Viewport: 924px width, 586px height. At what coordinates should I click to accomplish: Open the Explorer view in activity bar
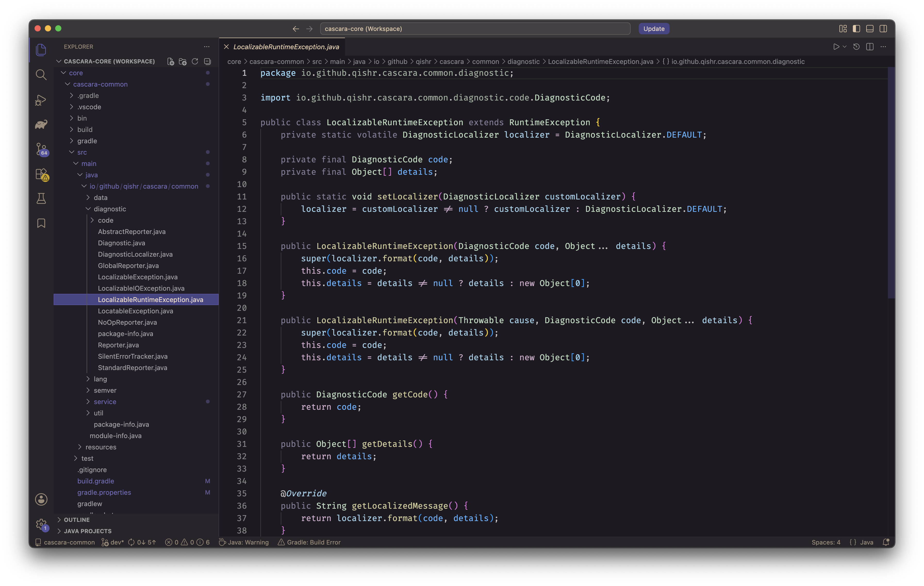click(x=41, y=49)
